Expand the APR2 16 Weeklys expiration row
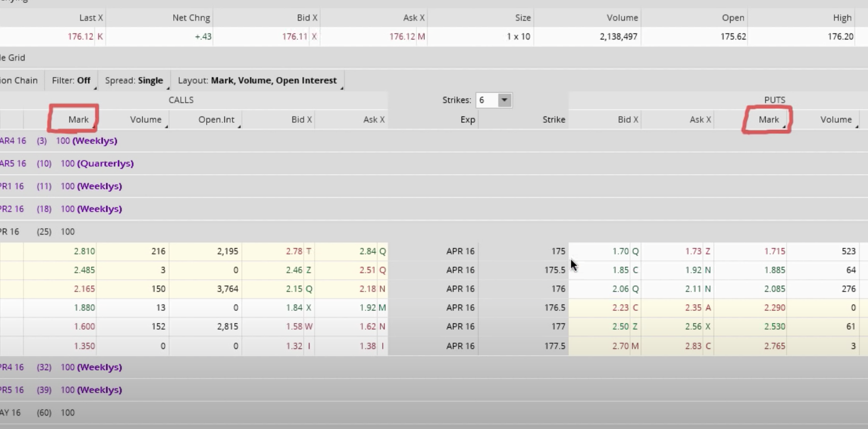The height and width of the screenshot is (429, 868). (x=434, y=209)
